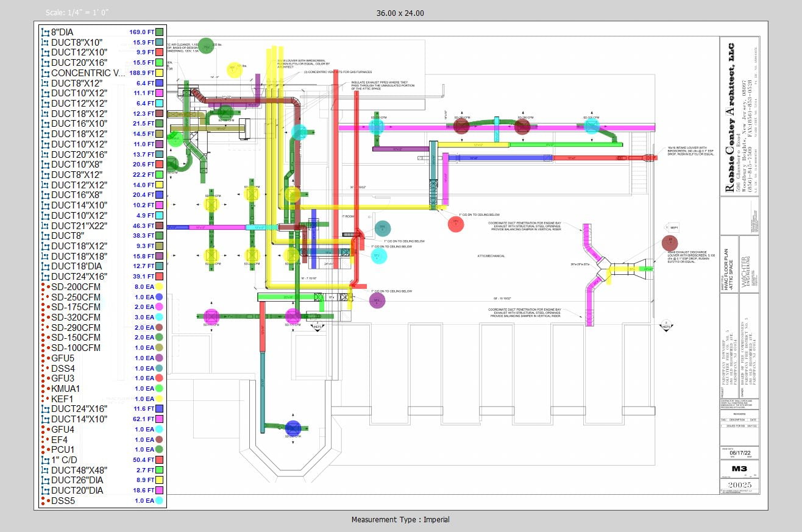Select the brown EF4 marker near exhaust louver
This screenshot has width=802, height=532.
pyautogui.click(x=670, y=243)
